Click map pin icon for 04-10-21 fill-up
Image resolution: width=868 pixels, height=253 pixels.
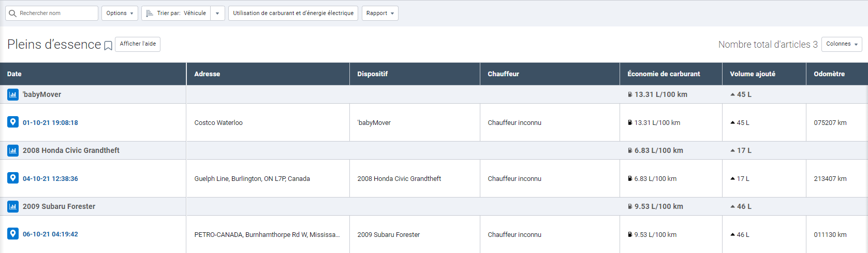[13, 178]
